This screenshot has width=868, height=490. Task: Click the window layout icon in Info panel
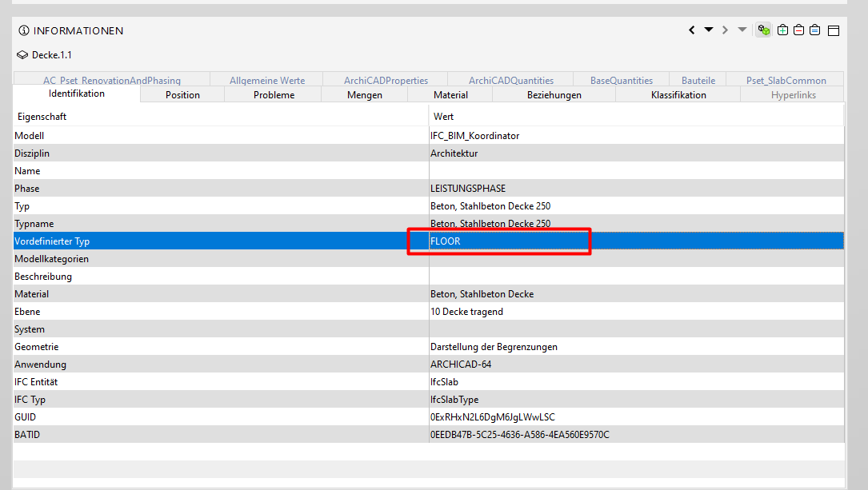pos(834,30)
